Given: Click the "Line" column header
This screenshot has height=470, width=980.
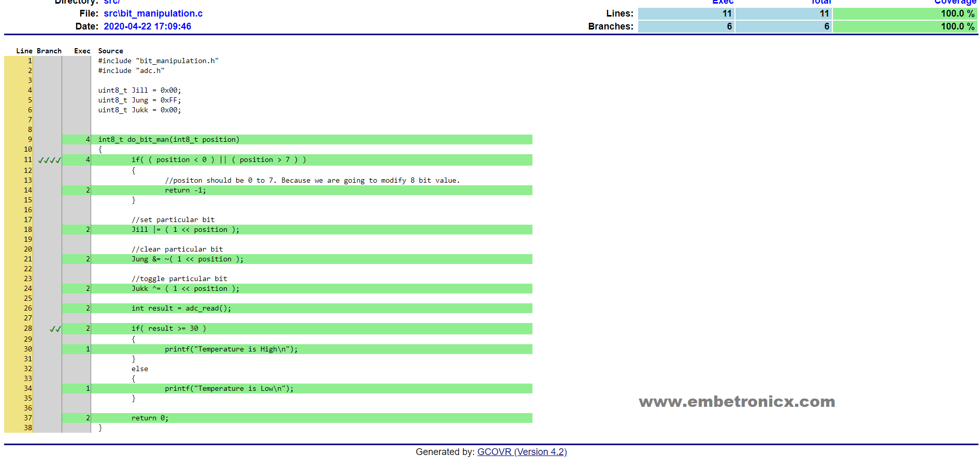Looking at the screenshot, I should pyautogui.click(x=24, y=51).
